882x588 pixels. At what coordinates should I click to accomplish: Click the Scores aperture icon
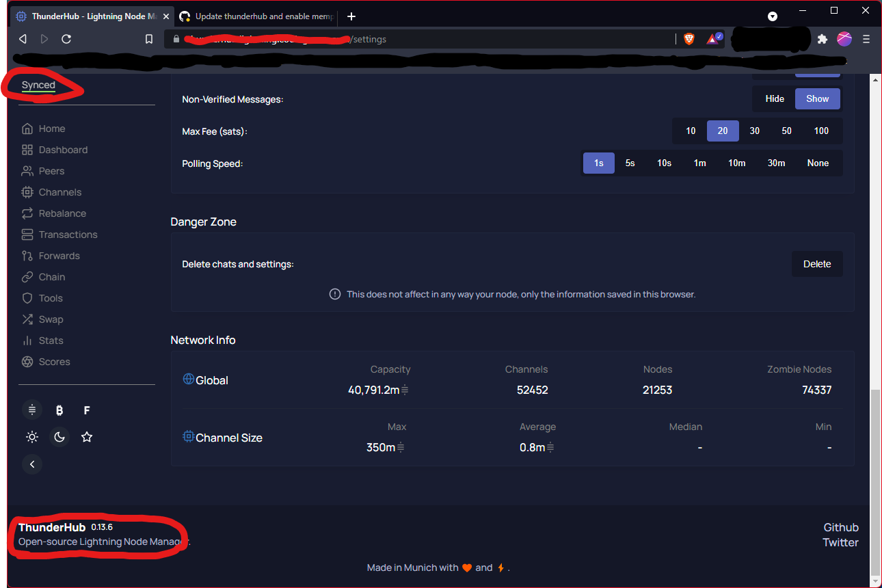point(27,362)
